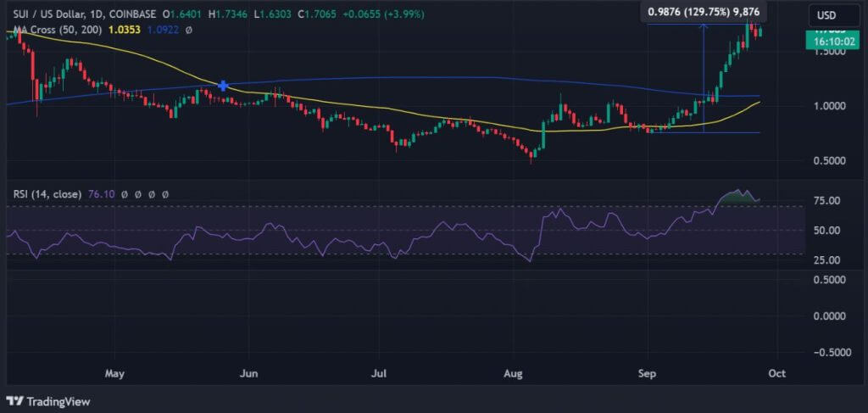
Task: Click the 0.5000 label on the main price axis
Action: click(827, 161)
